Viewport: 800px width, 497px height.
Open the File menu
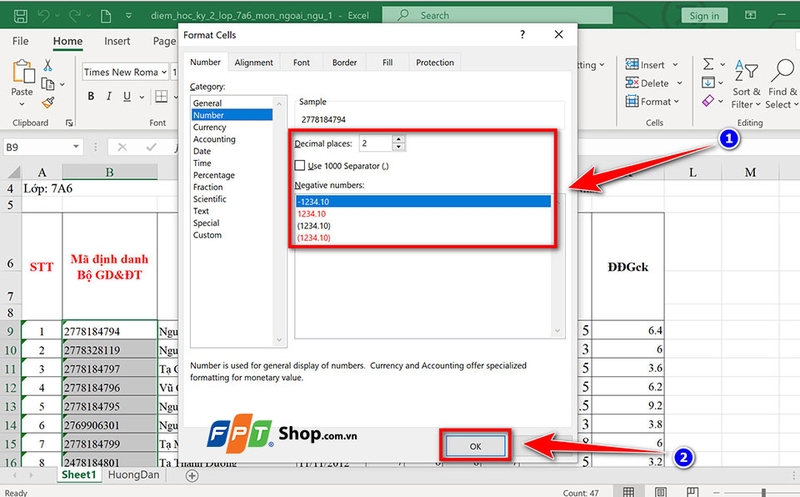pyautogui.click(x=20, y=41)
